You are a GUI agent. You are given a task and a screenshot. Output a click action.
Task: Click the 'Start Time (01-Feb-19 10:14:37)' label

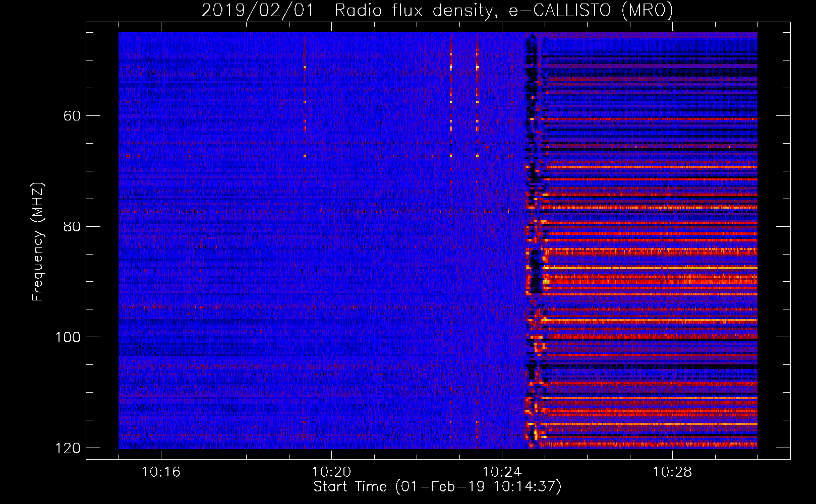click(x=437, y=487)
